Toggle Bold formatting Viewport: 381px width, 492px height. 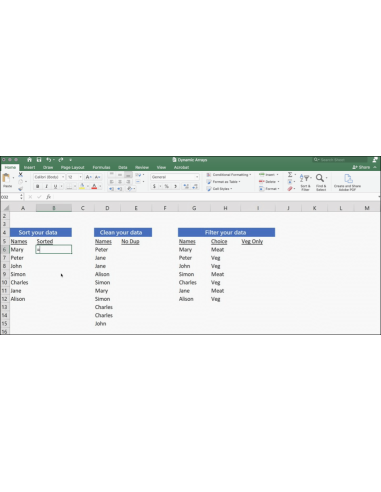pyautogui.click(x=38, y=186)
